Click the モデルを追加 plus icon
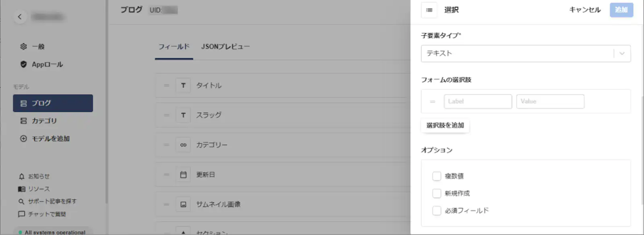The image size is (644, 235). point(24,138)
